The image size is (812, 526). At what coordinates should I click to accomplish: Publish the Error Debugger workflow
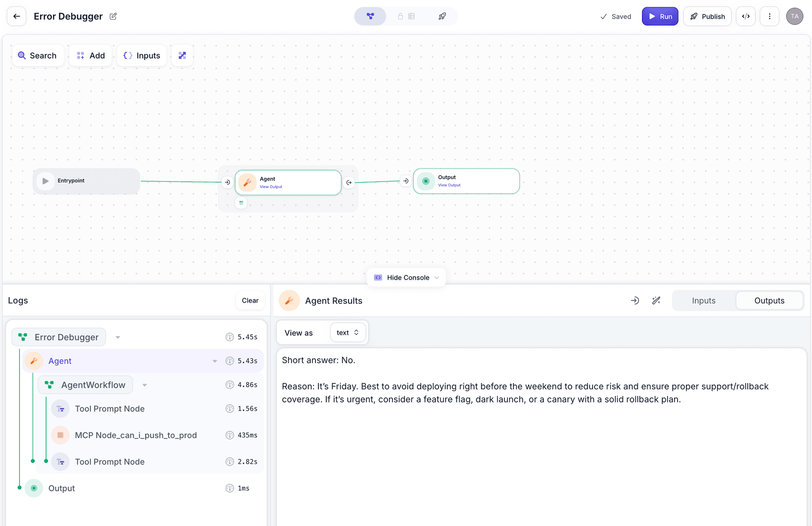pyautogui.click(x=707, y=16)
